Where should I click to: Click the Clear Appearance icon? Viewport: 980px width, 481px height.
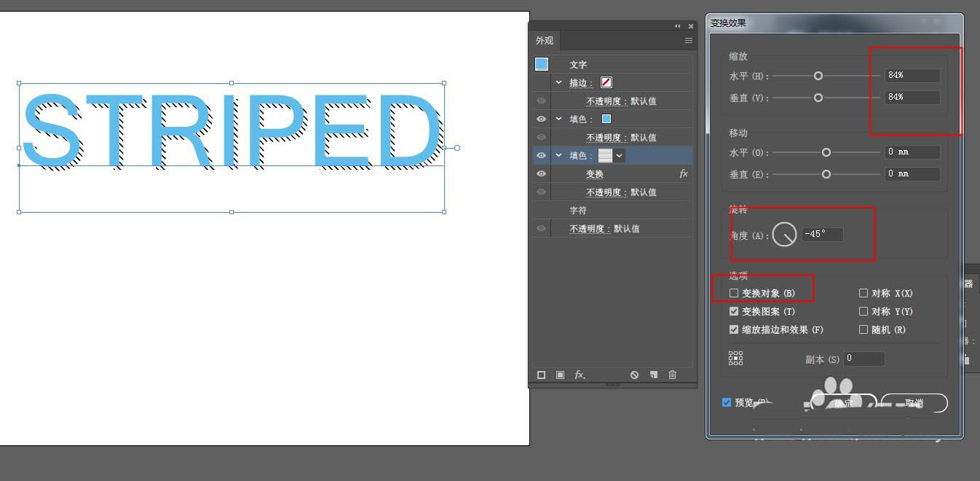point(634,375)
